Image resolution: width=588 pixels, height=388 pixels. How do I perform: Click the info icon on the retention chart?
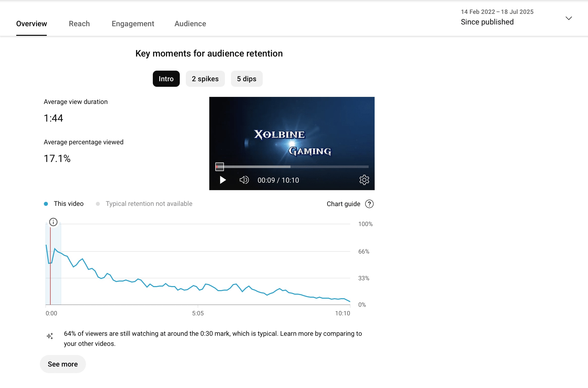coord(53,222)
